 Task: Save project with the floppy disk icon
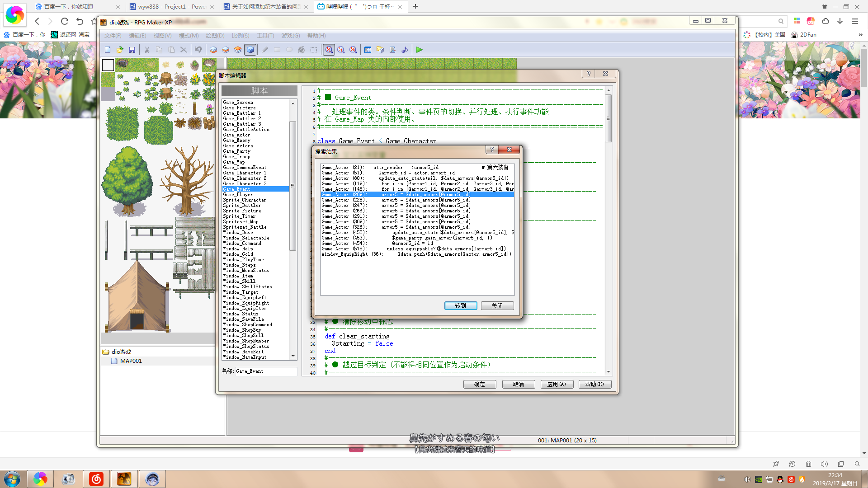coord(132,50)
